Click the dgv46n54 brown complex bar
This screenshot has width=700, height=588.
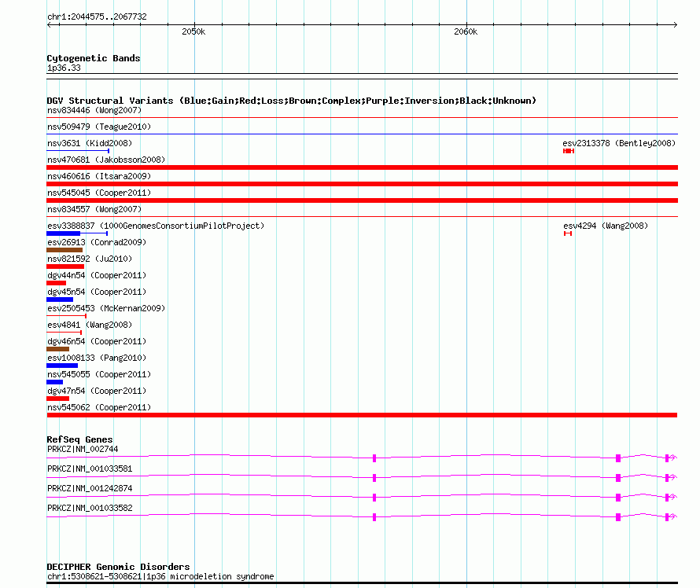(57, 349)
